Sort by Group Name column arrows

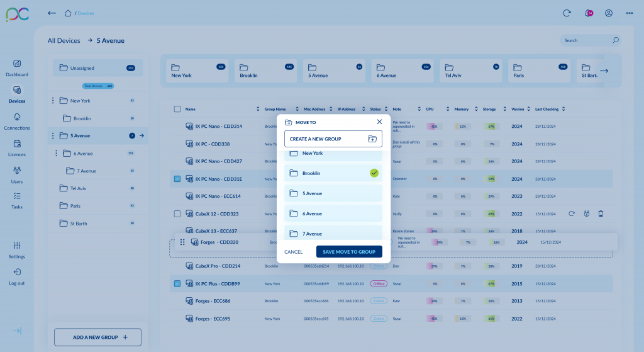[297, 109]
